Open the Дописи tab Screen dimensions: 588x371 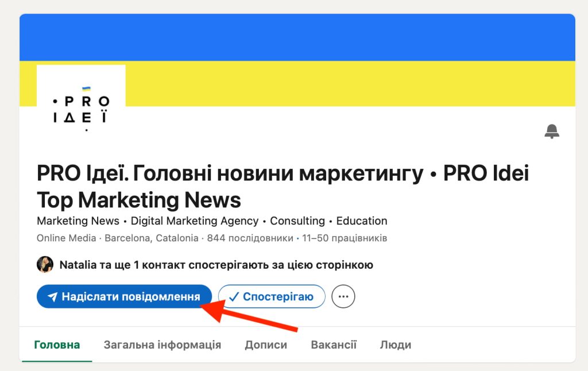pos(266,345)
